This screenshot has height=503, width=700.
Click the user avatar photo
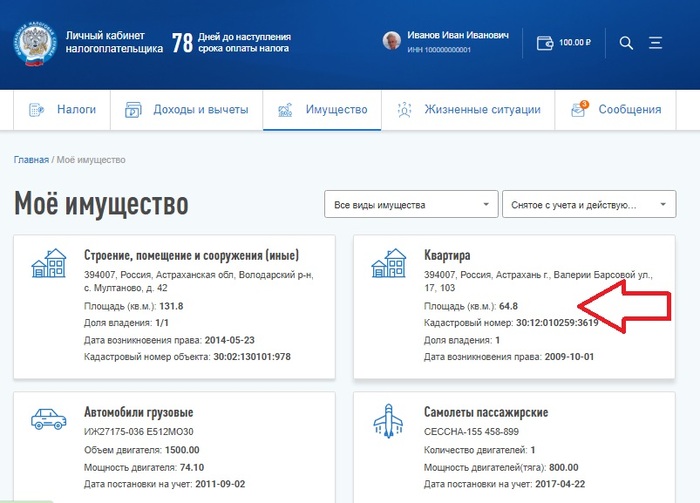coord(392,41)
